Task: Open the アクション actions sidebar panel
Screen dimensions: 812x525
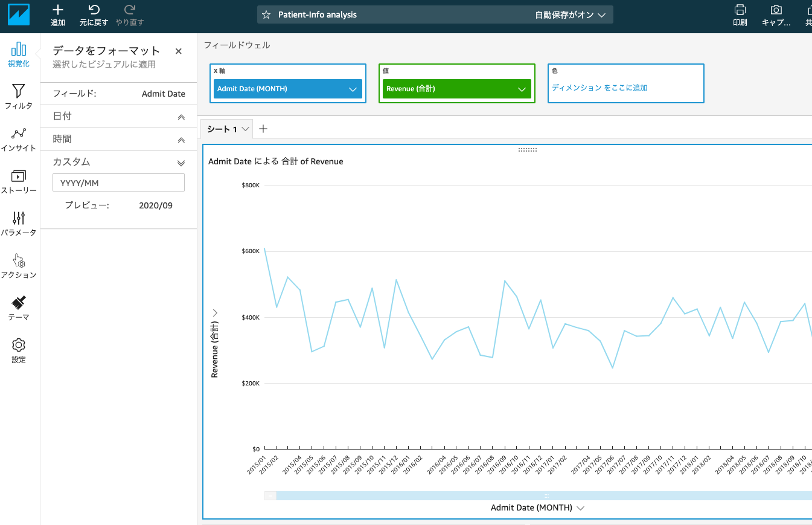Action: coord(19,266)
